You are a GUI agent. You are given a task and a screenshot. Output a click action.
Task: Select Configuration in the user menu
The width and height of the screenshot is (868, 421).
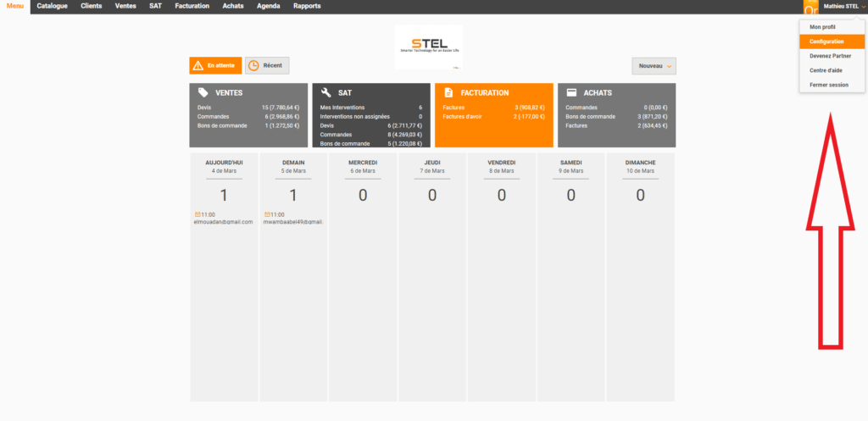coord(826,42)
